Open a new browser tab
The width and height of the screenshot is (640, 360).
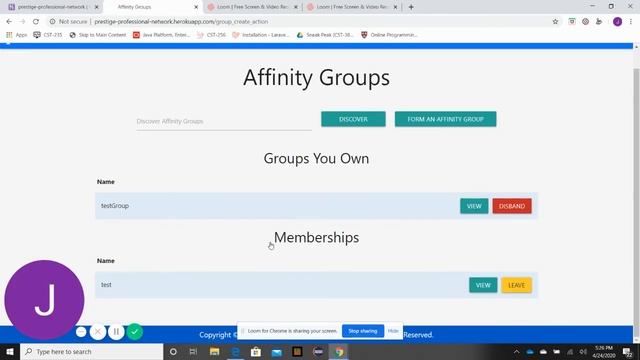[411, 7]
